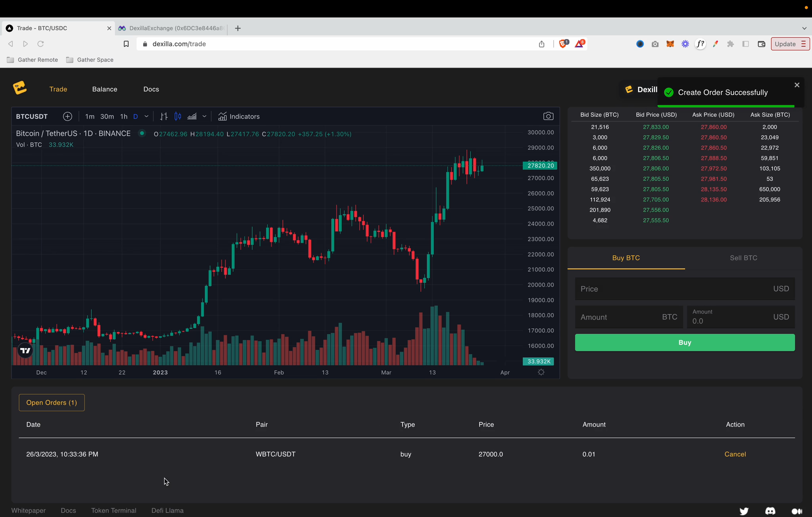The height and width of the screenshot is (517, 812).
Task: Click the TradingView logo on chart
Action: (25, 350)
